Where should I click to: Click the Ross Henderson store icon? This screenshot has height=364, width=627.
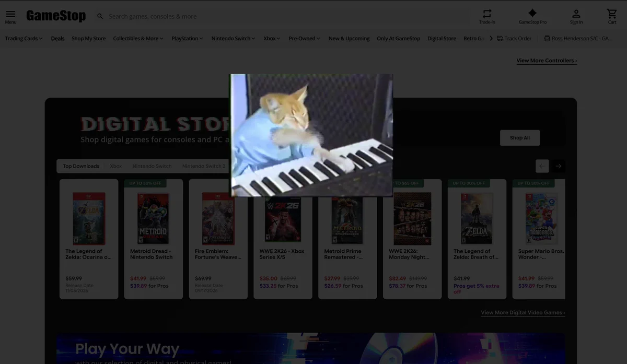pos(547,38)
